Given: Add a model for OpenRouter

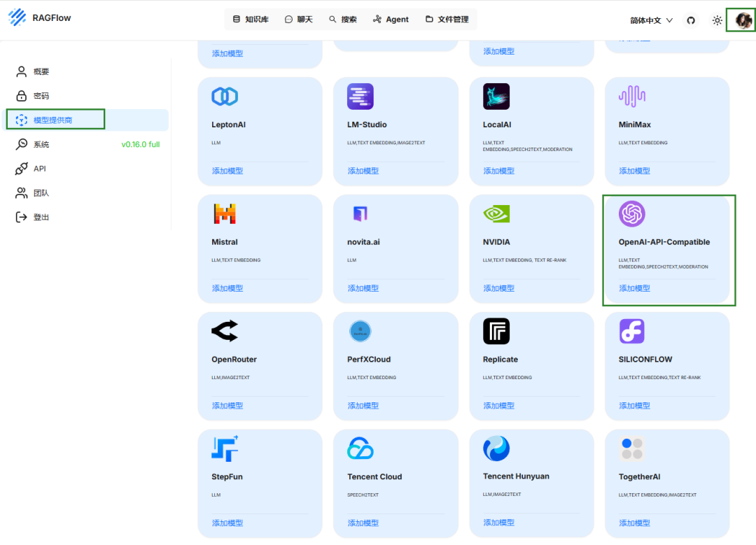Looking at the screenshot, I should [227, 406].
